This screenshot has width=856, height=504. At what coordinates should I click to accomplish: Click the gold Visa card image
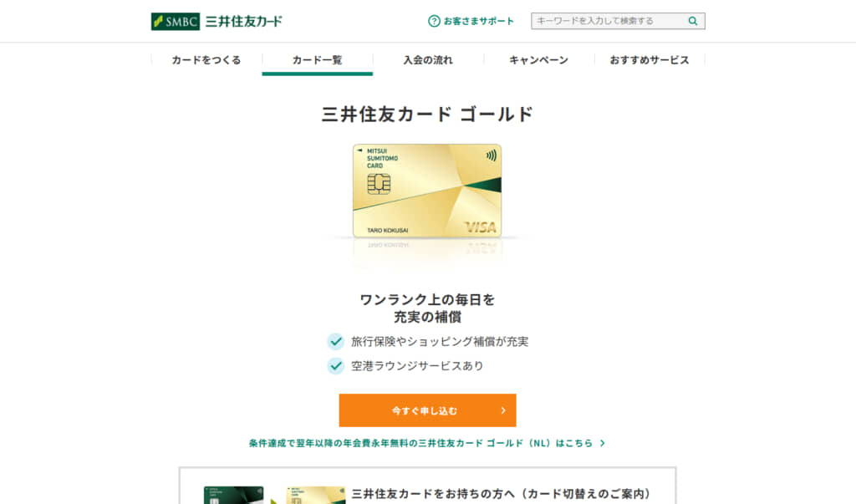[427, 191]
